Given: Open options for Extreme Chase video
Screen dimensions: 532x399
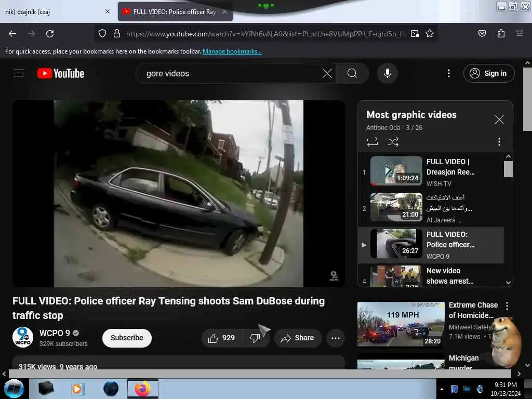Looking at the screenshot, I should (x=507, y=306).
